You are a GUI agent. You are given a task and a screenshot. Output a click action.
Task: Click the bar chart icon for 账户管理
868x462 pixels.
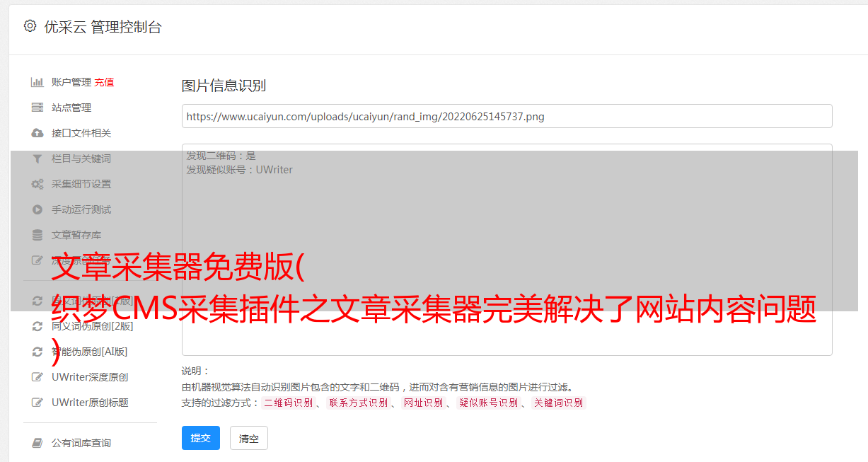(37, 82)
